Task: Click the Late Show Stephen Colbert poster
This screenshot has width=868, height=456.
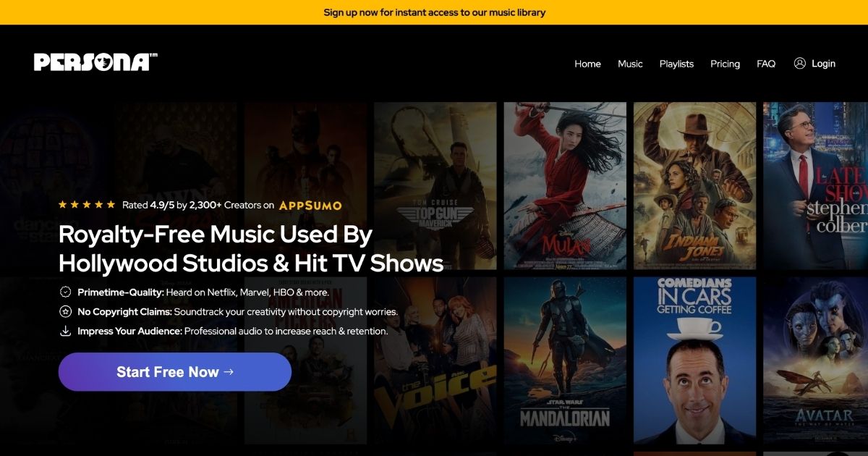Action: 815,185
